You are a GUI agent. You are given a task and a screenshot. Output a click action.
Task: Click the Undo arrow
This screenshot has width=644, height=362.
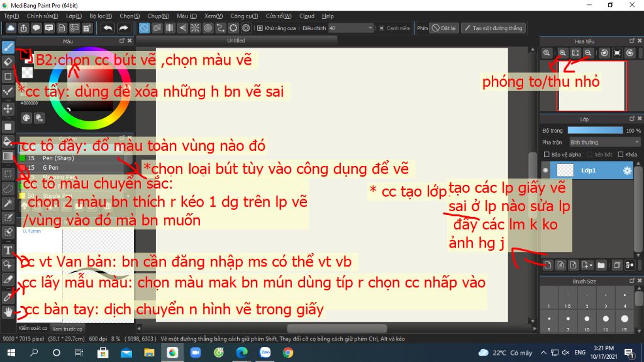tap(108, 28)
